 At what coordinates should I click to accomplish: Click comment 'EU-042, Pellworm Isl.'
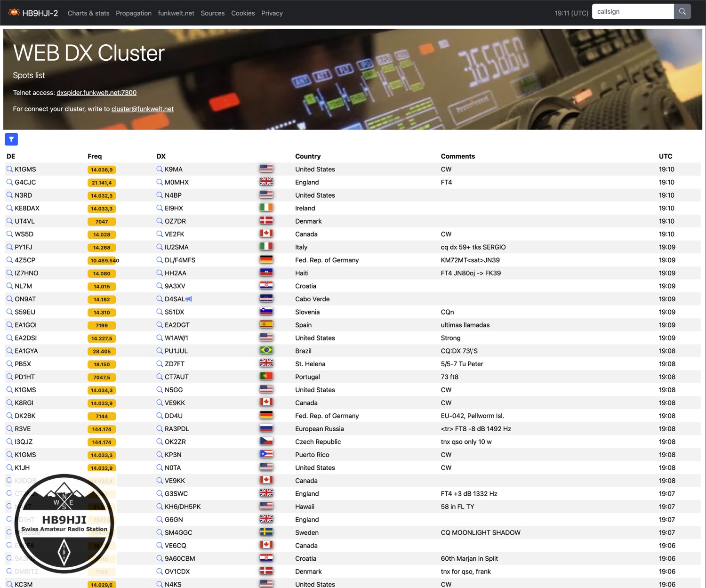[472, 416]
